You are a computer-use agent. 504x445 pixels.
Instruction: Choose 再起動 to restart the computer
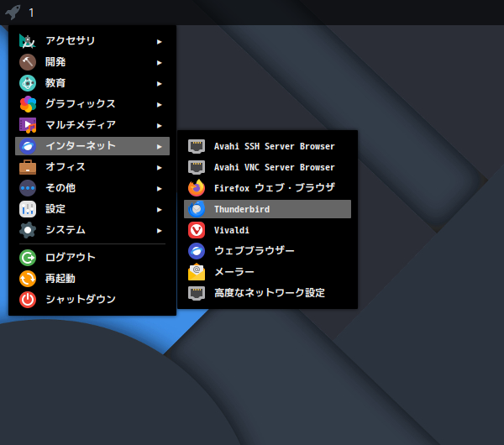tap(92, 279)
